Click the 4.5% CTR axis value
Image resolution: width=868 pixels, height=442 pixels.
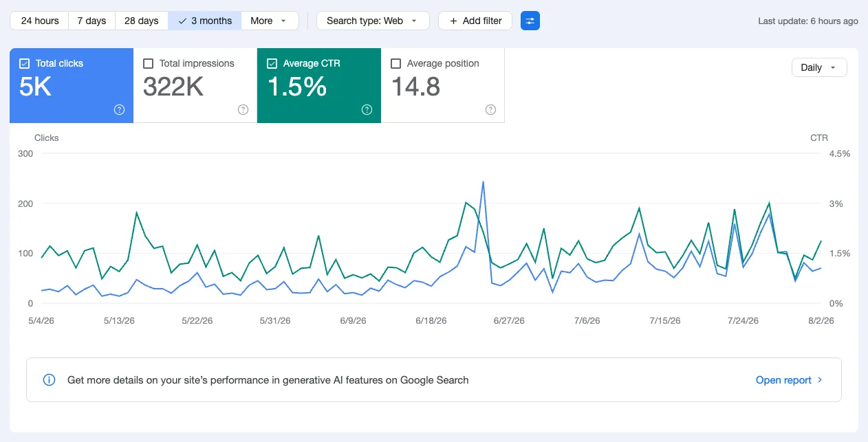(x=840, y=153)
